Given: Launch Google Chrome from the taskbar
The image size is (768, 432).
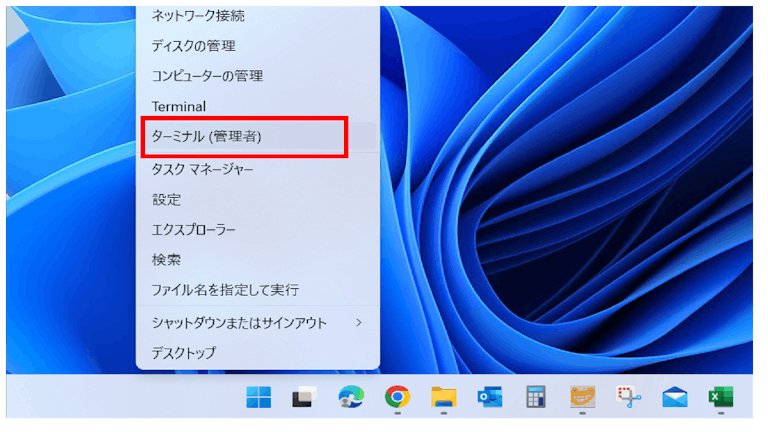Looking at the screenshot, I should 397,397.
